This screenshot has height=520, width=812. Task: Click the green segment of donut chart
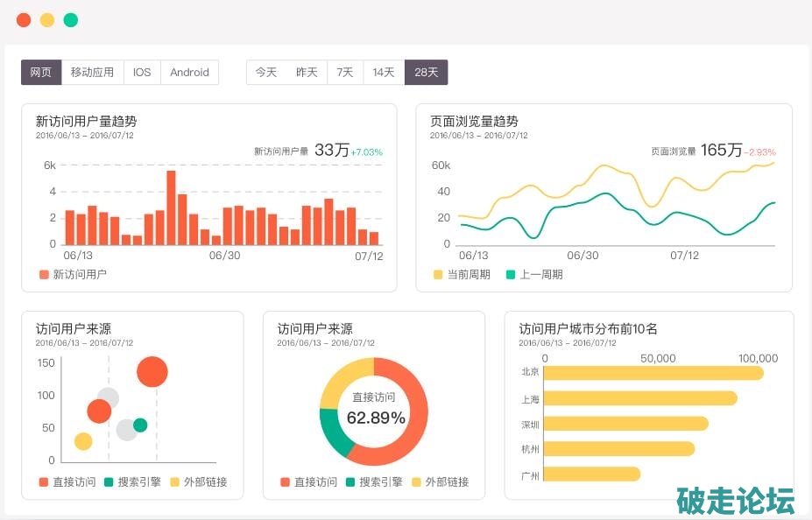coord(332,431)
